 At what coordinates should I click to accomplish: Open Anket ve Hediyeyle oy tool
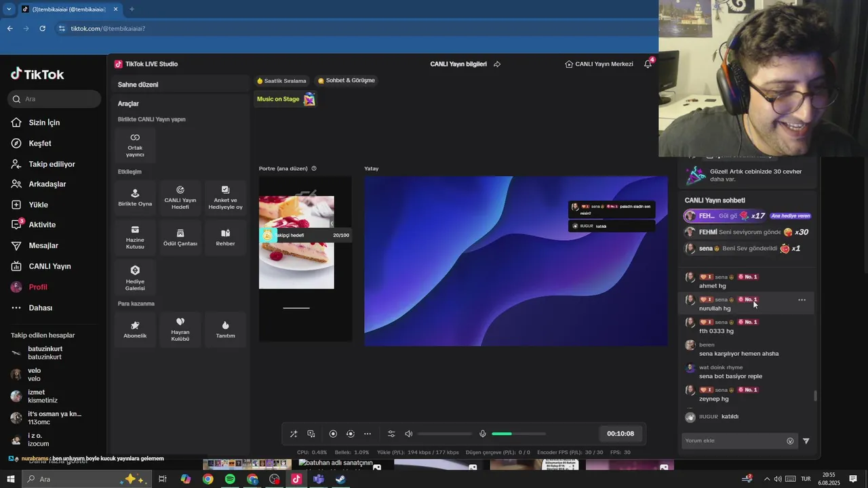(225, 197)
